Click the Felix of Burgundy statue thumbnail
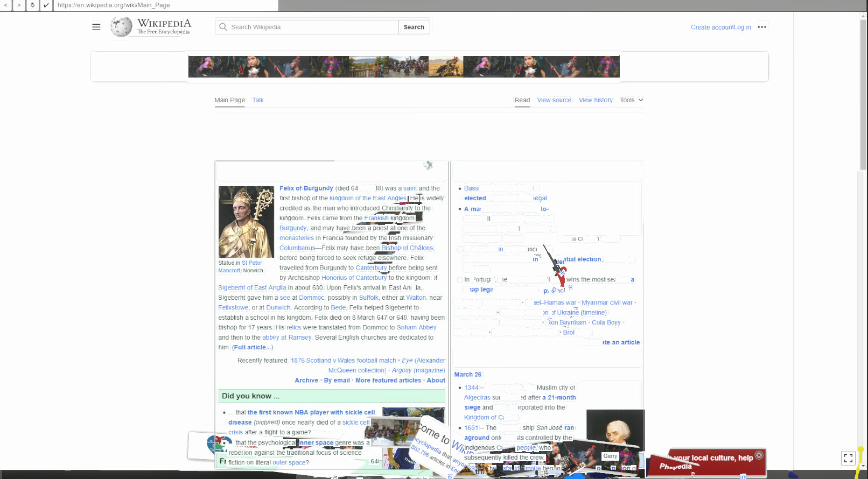Screen dimensions: 868x479 click(x=246, y=222)
